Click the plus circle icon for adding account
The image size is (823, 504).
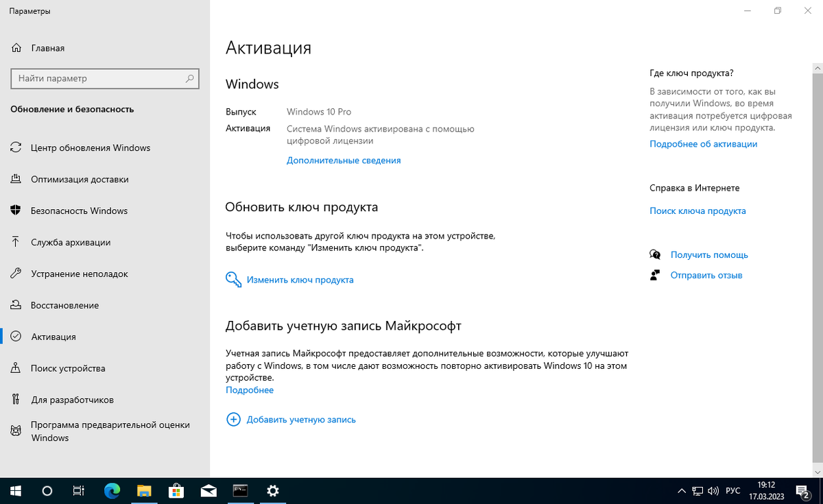(x=233, y=419)
